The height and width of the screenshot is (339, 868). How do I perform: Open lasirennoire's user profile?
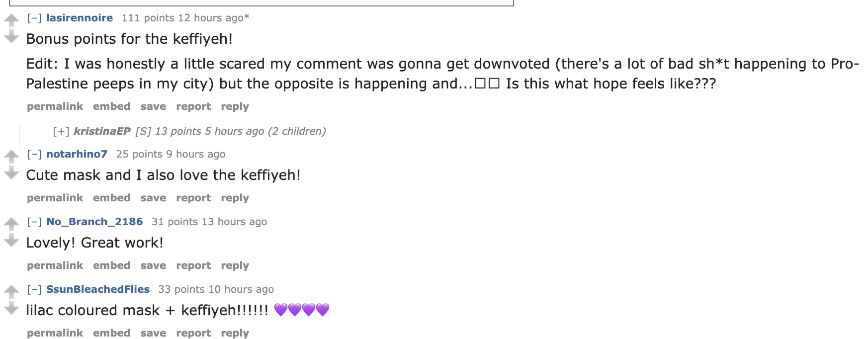[80, 18]
